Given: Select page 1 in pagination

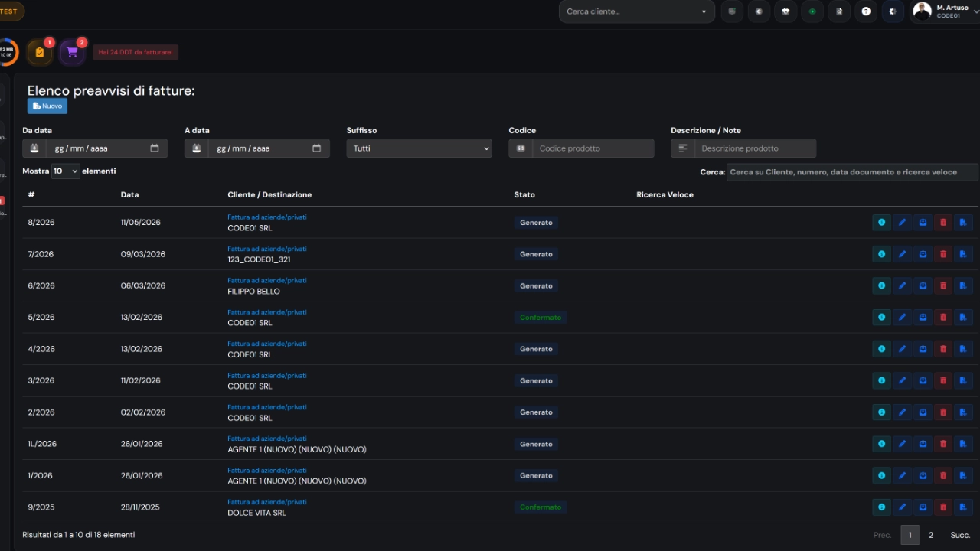Looking at the screenshot, I should (910, 535).
